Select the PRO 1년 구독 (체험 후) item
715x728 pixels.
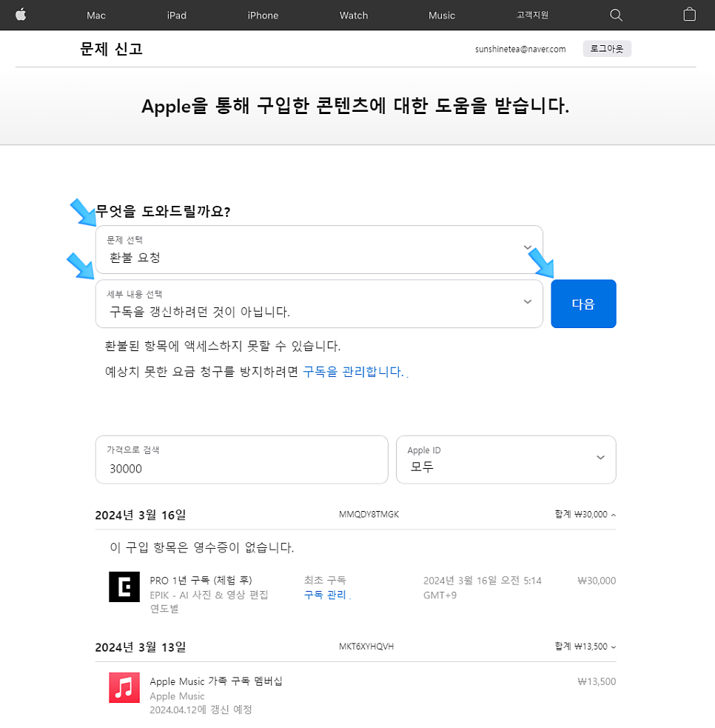[201, 581]
